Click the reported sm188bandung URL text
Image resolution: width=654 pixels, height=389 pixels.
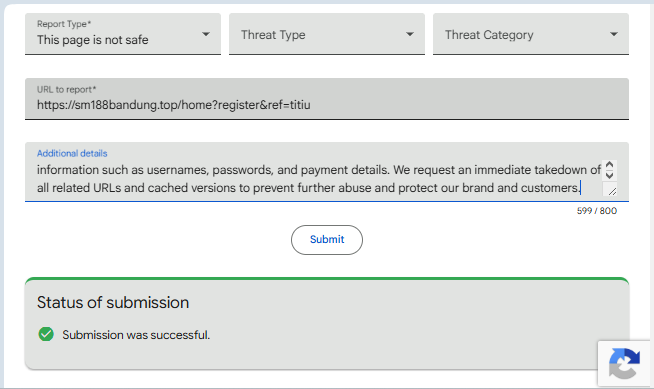point(174,105)
